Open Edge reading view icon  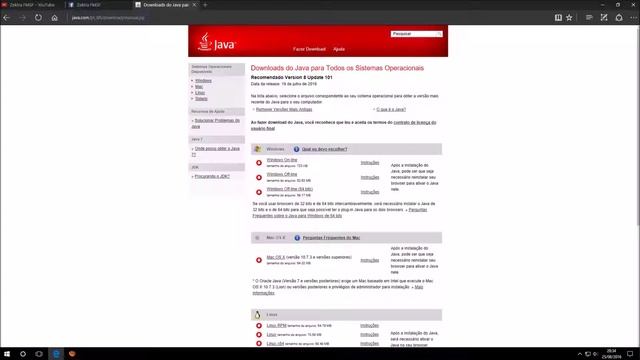tap(558, 18)
